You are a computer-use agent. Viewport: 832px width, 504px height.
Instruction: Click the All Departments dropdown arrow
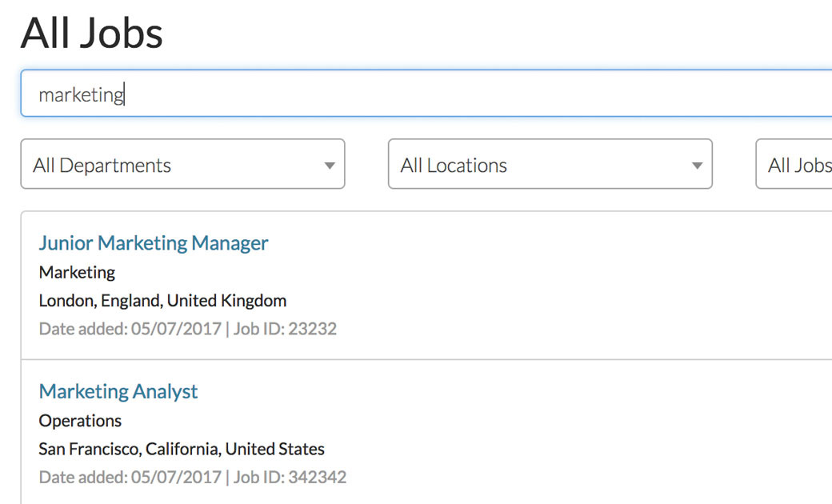(x=329, y=166)
